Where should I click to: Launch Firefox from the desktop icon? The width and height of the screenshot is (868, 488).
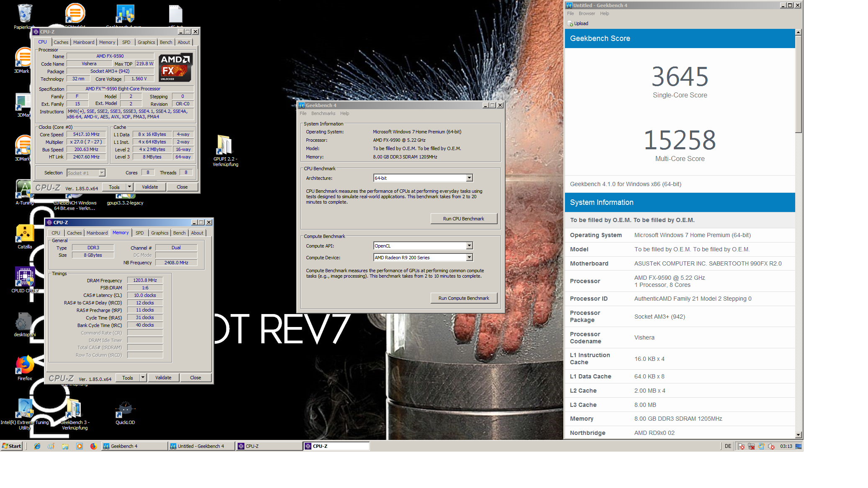tap(25, 365)
